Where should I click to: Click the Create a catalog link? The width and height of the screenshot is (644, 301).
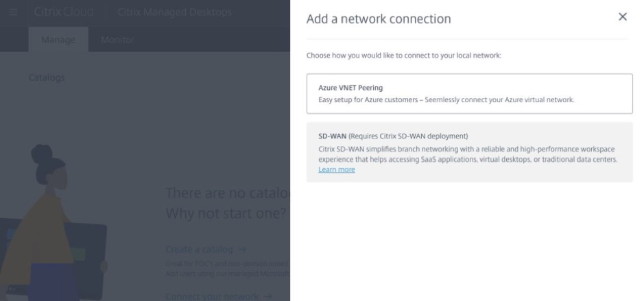coord(205,250)
